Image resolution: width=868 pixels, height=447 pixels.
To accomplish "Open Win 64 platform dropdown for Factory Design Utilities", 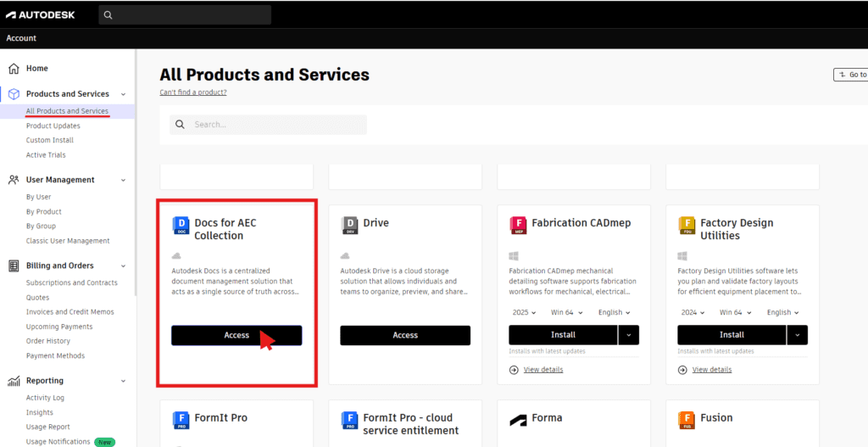I will click(x=736, y=312).
